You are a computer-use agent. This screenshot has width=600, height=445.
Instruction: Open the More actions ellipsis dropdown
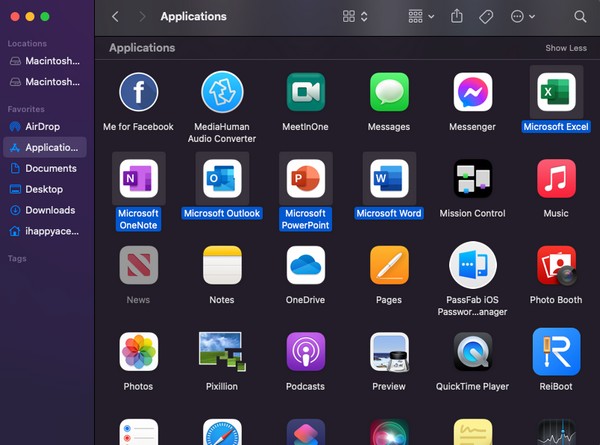[x=523, y=16]
